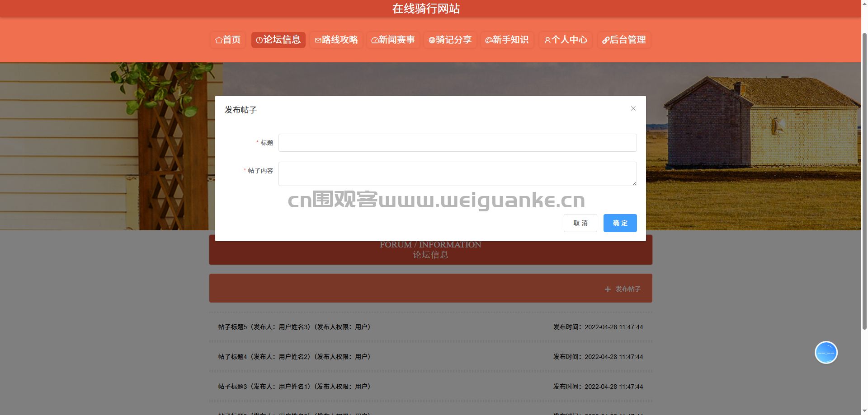Click the blue round floating button
Viewport: 868px width, 415px height.
826,352
